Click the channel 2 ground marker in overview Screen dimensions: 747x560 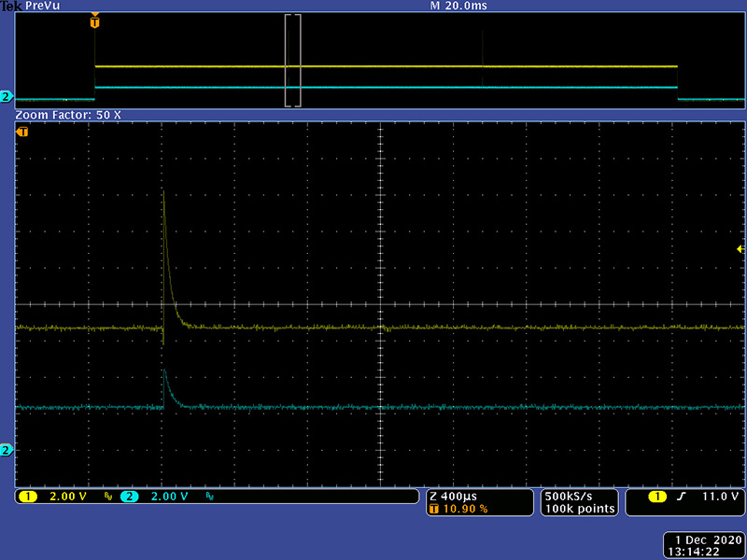tap(7, 97)
